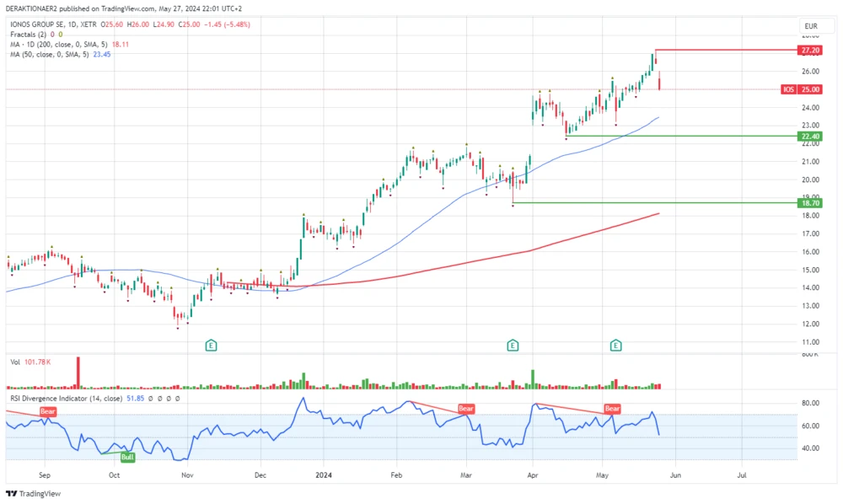Click the earnings E icon near April
This screenshot has height=504, width=843.
click(x=512, y=345)
